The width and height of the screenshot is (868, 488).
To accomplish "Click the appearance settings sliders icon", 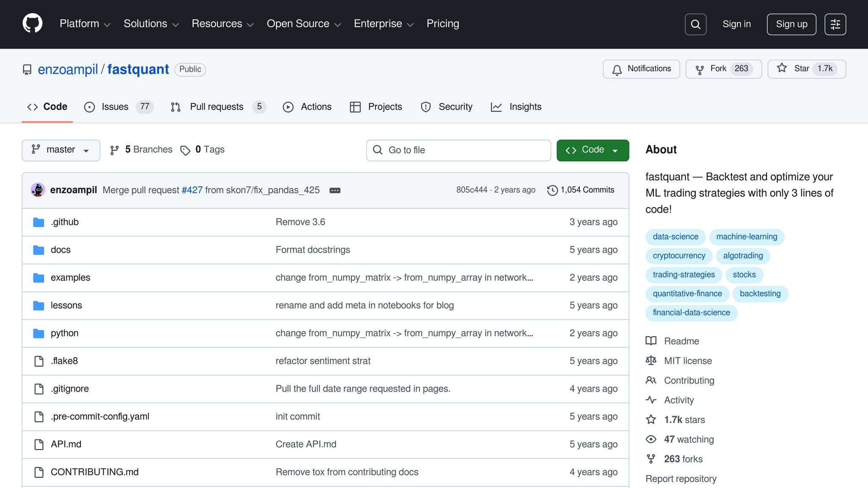I will [x=835, y=24].
